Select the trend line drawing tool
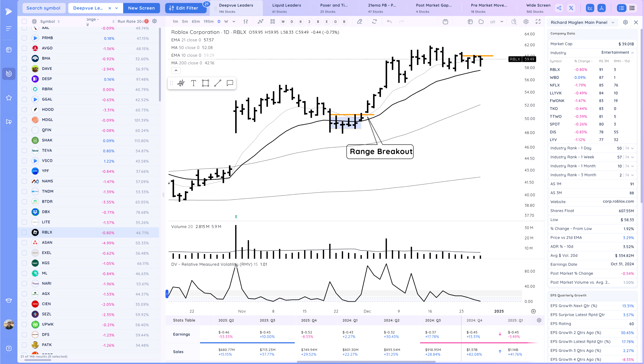644x364 pixels. tap(218, 83)
